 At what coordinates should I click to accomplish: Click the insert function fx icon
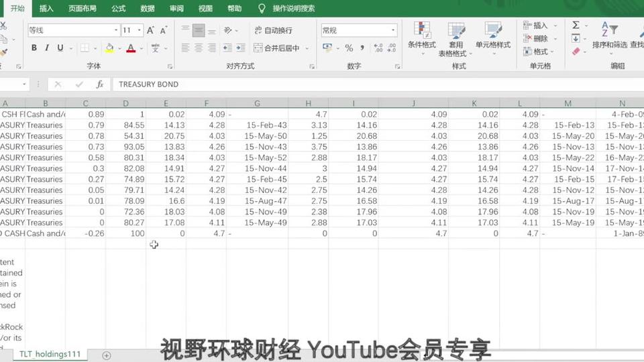[x=99, y=84]
